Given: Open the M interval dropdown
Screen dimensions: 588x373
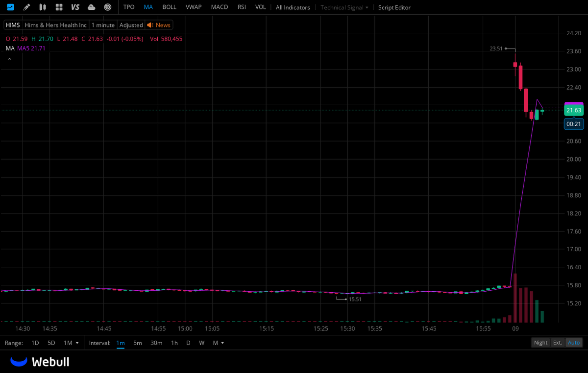Looking at the screenshot, I should click(218, 343).
